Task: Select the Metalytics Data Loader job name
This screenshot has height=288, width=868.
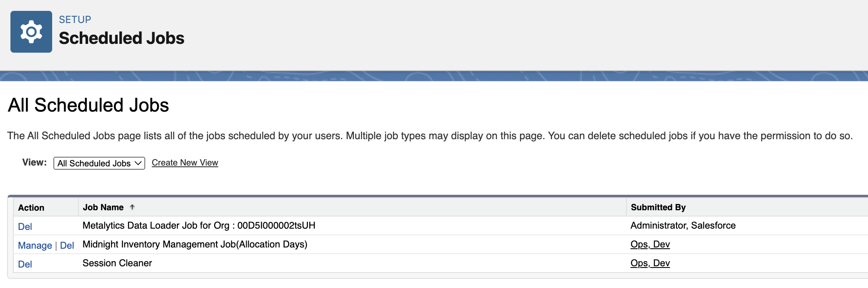Action: pyautogui.click(x=199, y=225)
